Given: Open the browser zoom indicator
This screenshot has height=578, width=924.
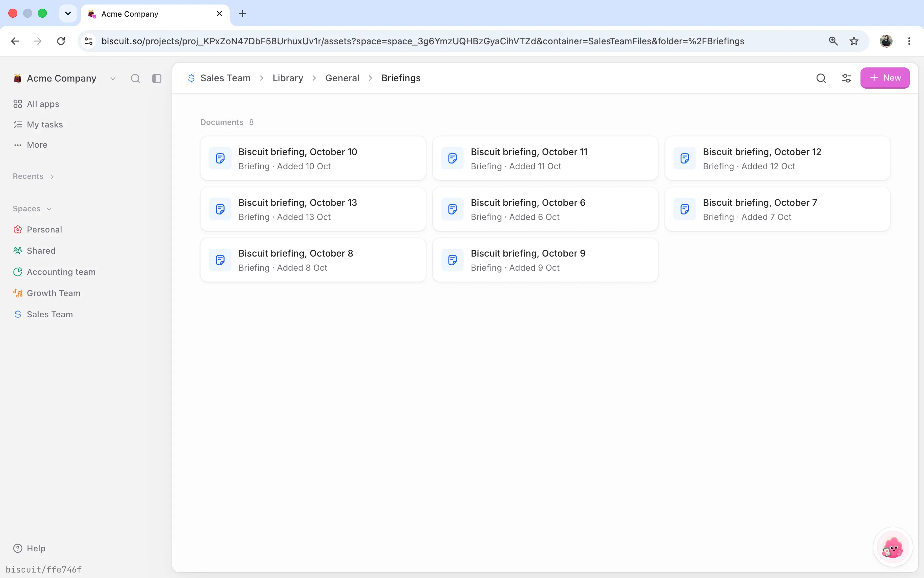Looking at the screenshot, I should tap(833, 41).
